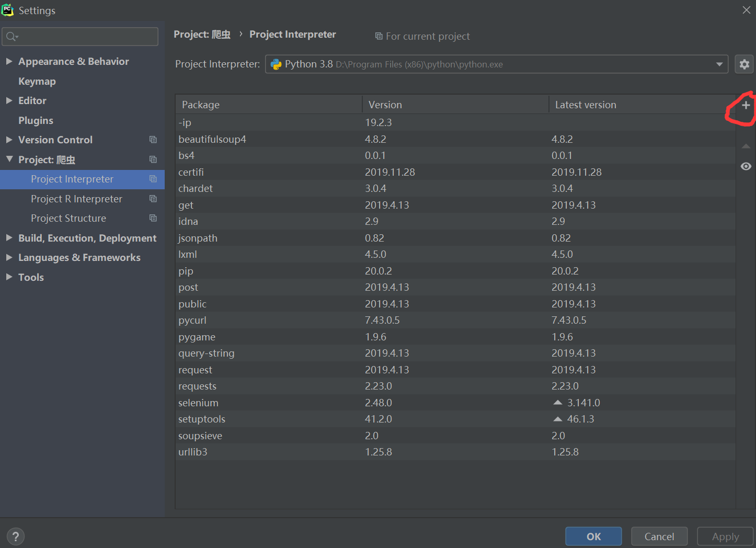The height and width of the screenshot is (548, 756).
Task: Select Project R Interpreter in sidebar
Action: [82, 199]
